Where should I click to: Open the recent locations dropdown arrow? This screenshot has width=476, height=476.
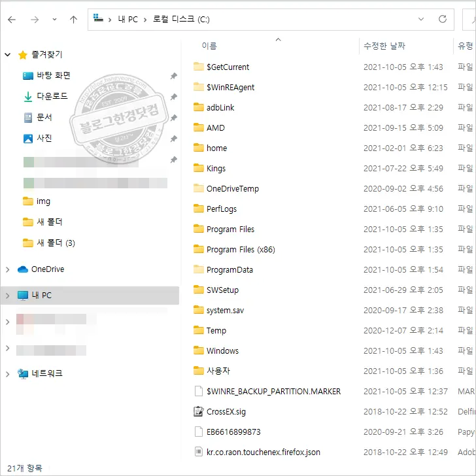pos(54,20)
